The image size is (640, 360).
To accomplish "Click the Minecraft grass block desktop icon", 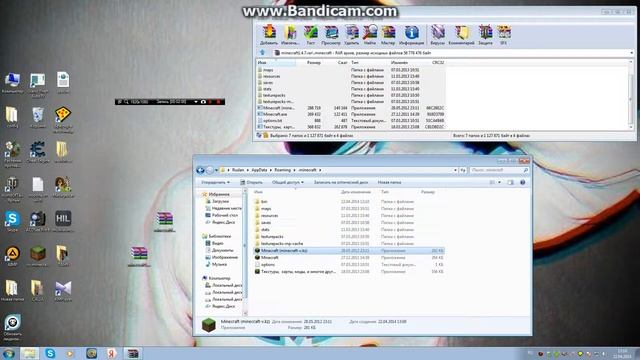I will (38, 256).
